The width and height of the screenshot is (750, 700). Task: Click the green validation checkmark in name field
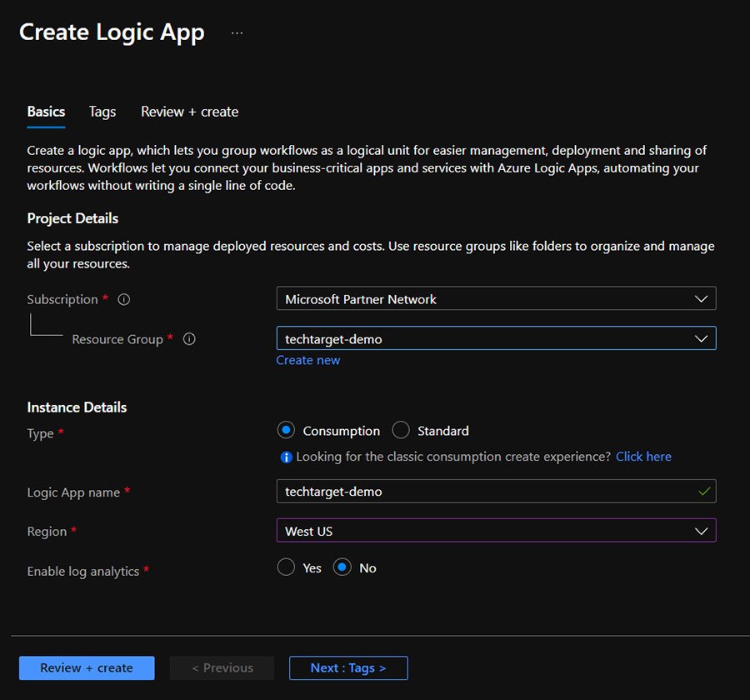(705, 491)
